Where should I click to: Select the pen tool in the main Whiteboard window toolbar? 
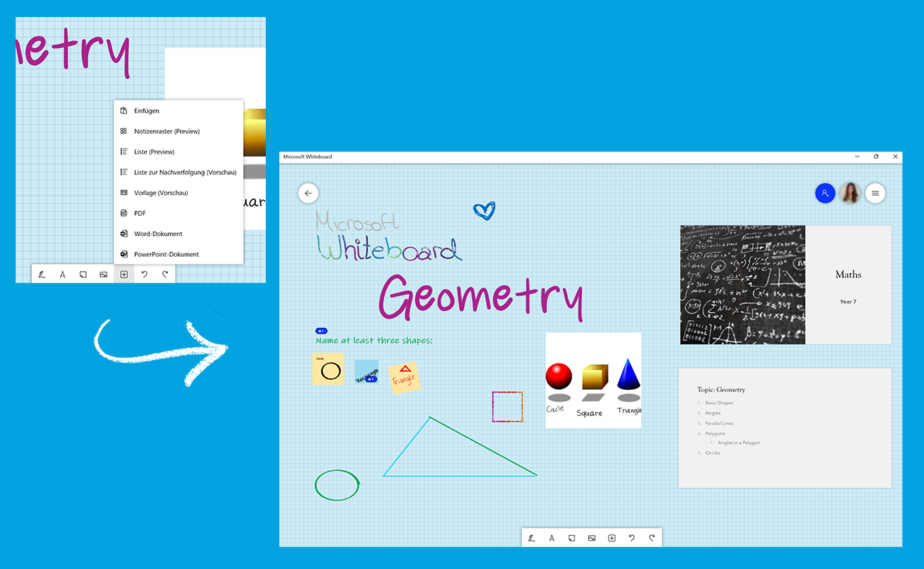[531, 538]
